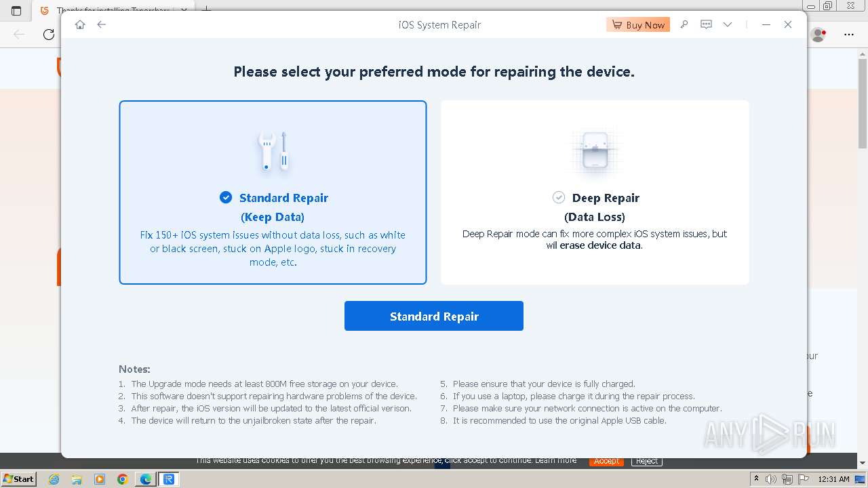Expand the title bar dropdown menu arrow
Screen dimensions: 868x488
click(x=728, y=24)
